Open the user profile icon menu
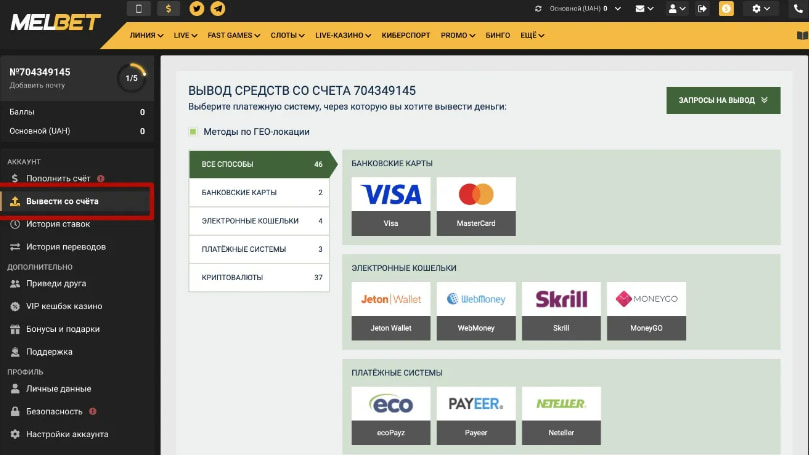Screen dimensions: 809x455 point(676,9)
